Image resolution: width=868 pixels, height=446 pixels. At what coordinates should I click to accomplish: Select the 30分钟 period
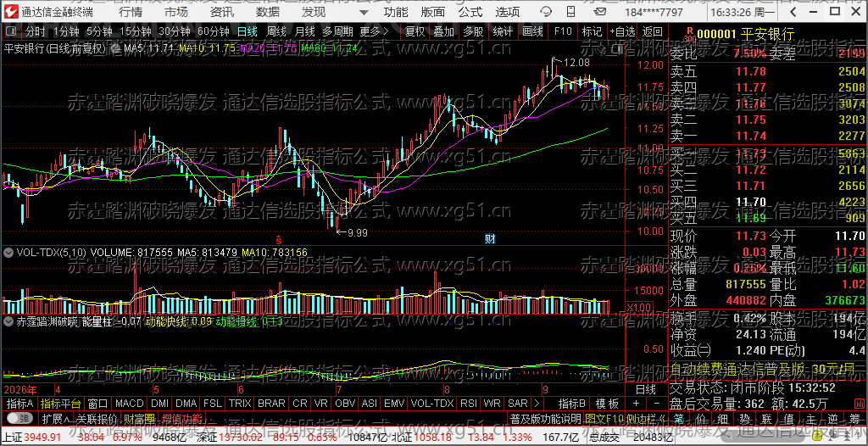point(174,32)
